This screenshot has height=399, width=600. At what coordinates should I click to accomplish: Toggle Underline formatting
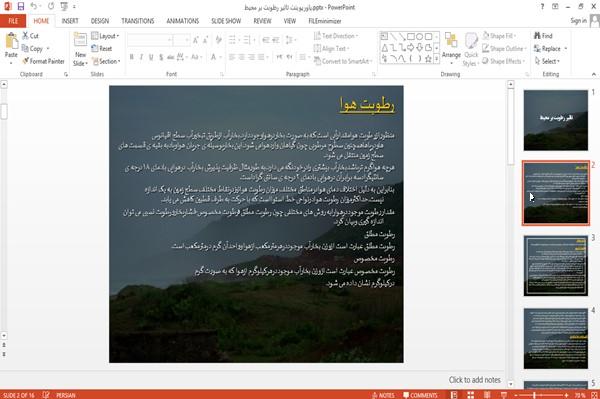click(151, 57)
